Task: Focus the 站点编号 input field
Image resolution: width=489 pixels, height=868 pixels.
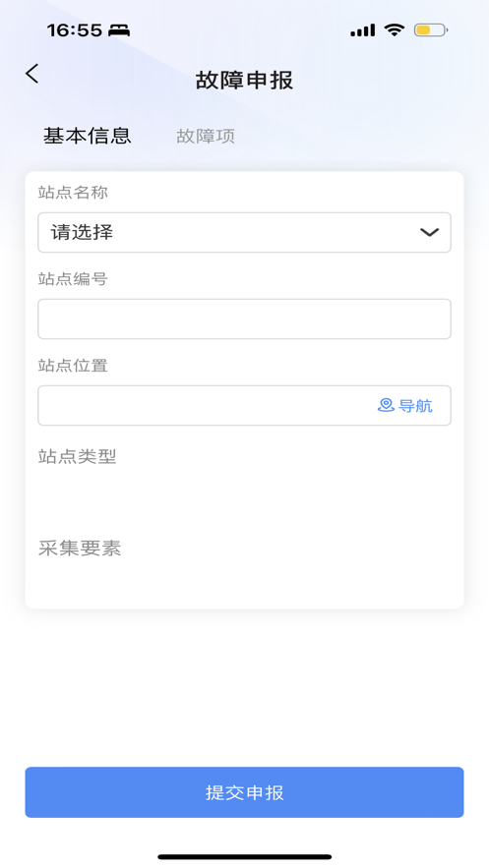Action: 244,318
